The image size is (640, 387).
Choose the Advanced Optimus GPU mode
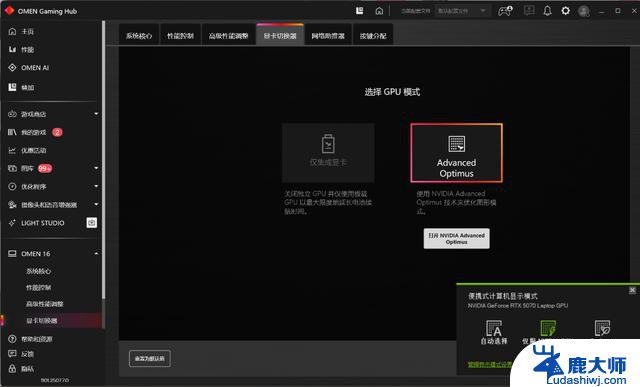pyautogui.click(x=456, y=153)
